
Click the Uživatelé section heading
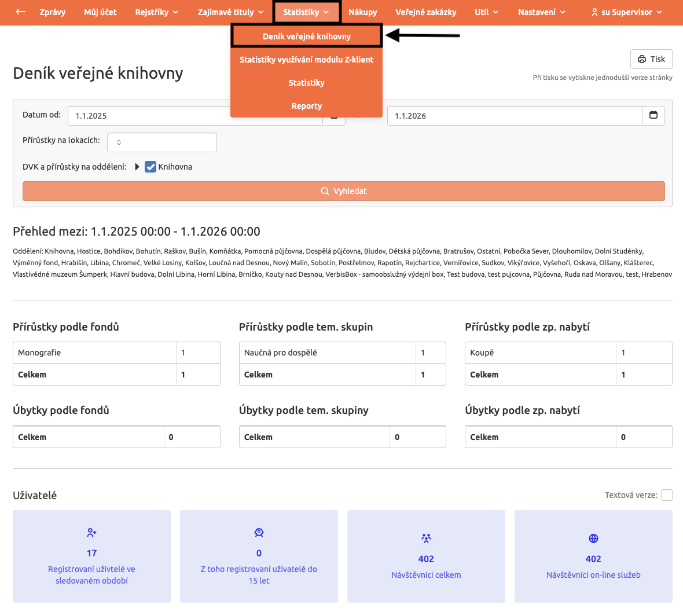35,496
